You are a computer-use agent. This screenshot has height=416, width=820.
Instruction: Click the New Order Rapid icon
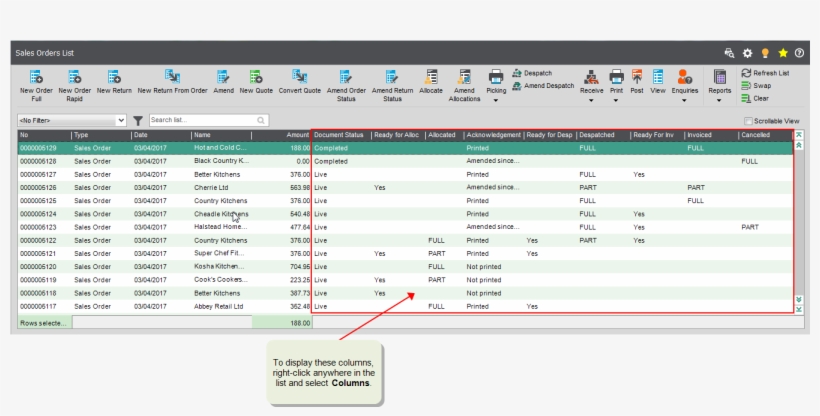click(74, 77)
